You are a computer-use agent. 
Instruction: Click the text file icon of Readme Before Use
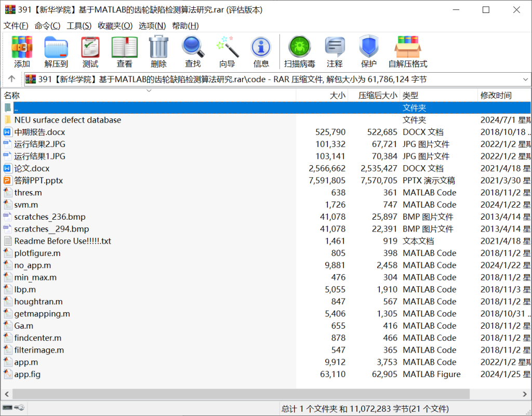click(x=7, y=241)
